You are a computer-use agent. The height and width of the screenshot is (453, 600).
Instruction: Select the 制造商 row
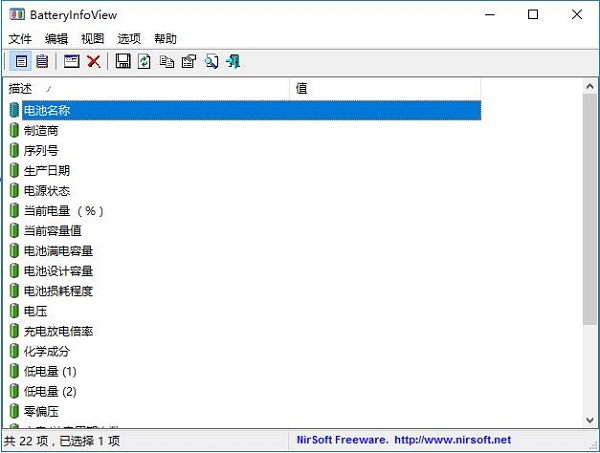pyautogui.click(x=245, y=130)
